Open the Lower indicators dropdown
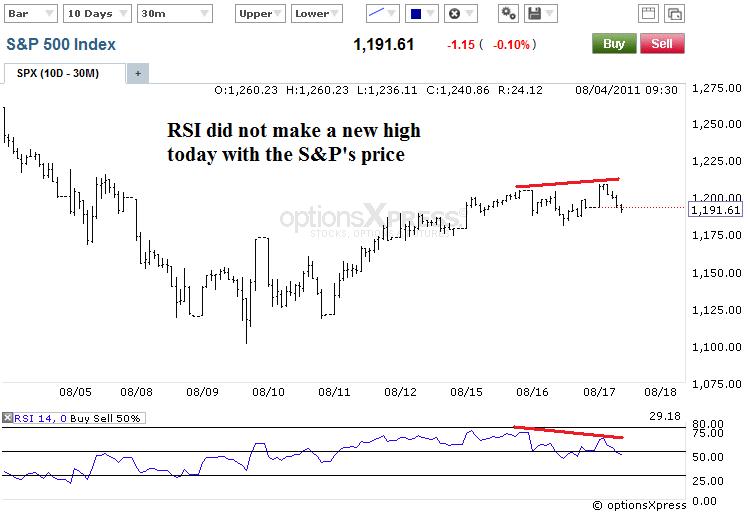This screenshot has height=517, width=750. (x=317, y=14)
